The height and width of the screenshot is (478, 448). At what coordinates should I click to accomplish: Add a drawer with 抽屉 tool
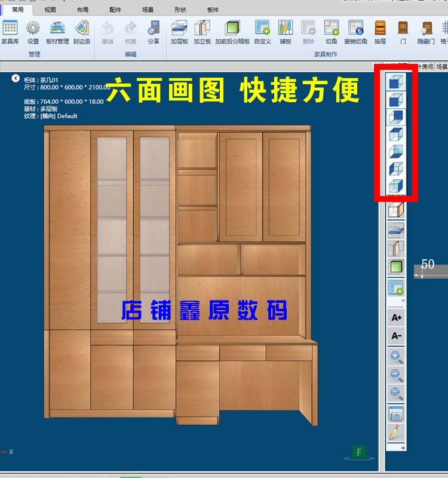[380, 32]
